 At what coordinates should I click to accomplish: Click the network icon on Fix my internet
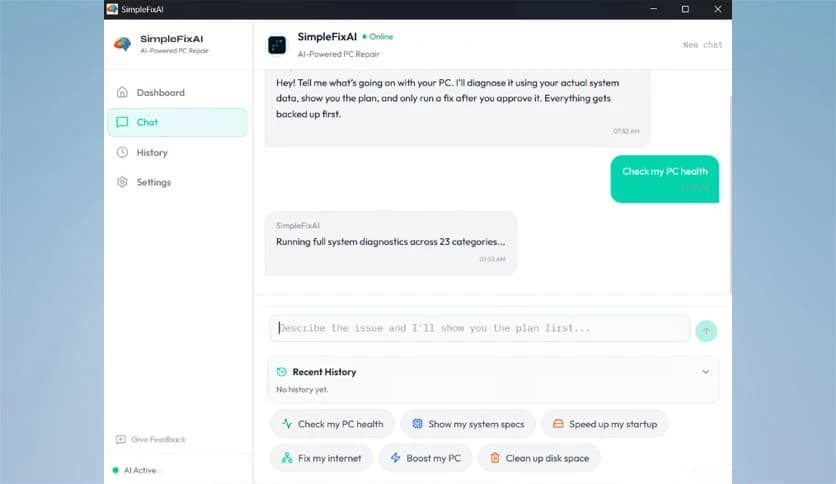pos(287,458)
